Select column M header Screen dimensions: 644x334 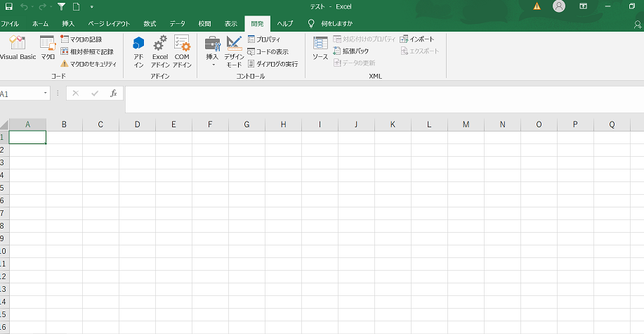pyautogui.click(x=466, y=124)
